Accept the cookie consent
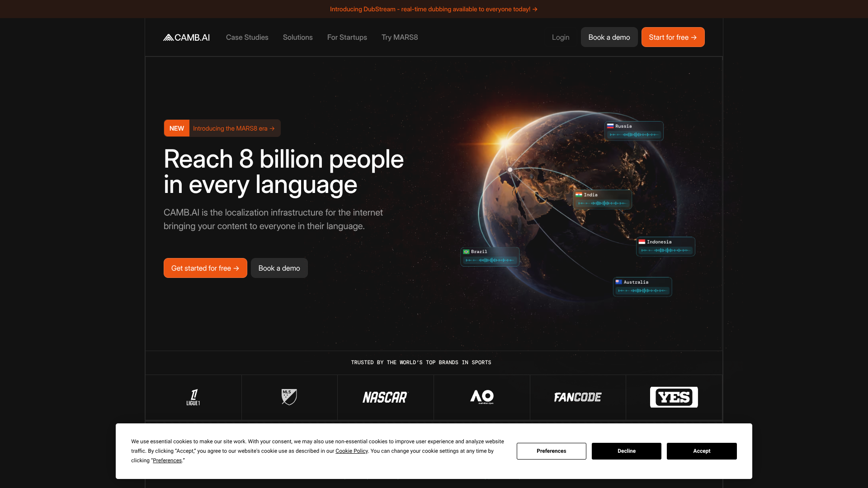 (x=702, y=451)
